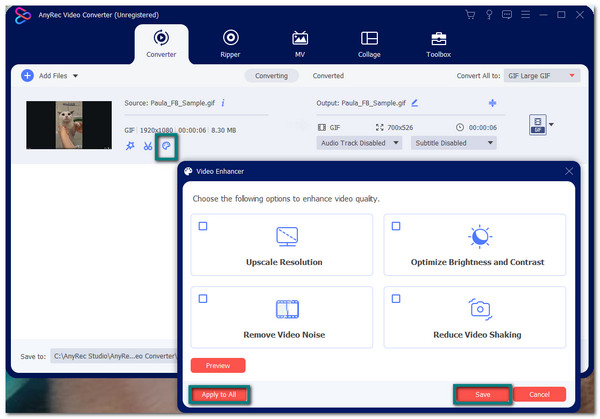The height and width of the screenshot is (419, 600).
Task: Open the scissors cut tool
Action: [148, 146]
